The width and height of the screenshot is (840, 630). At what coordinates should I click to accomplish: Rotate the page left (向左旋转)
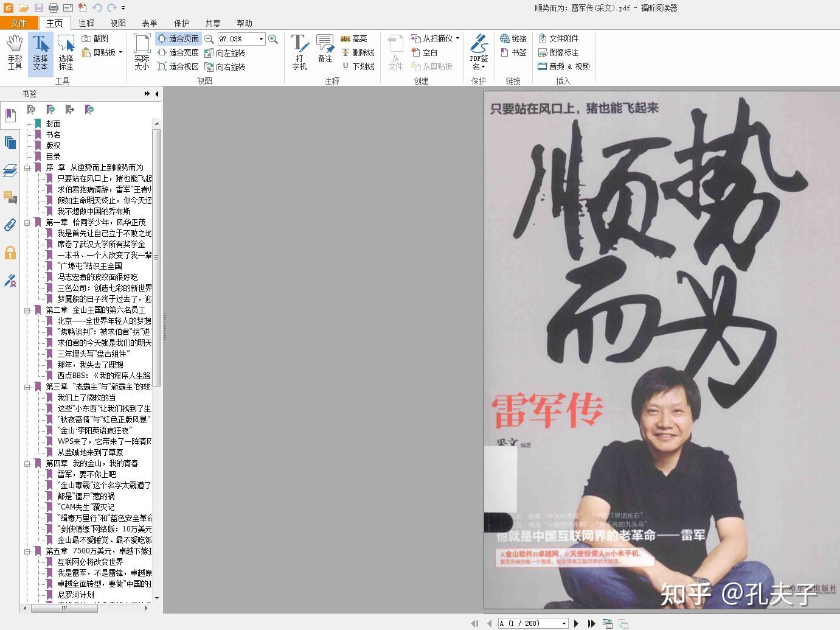[225, 53]
